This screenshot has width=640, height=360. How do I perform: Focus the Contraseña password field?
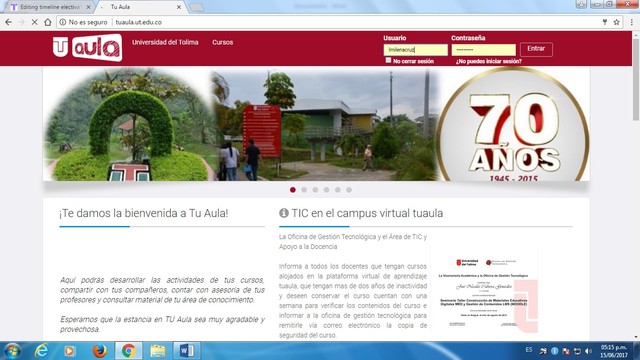483,50
